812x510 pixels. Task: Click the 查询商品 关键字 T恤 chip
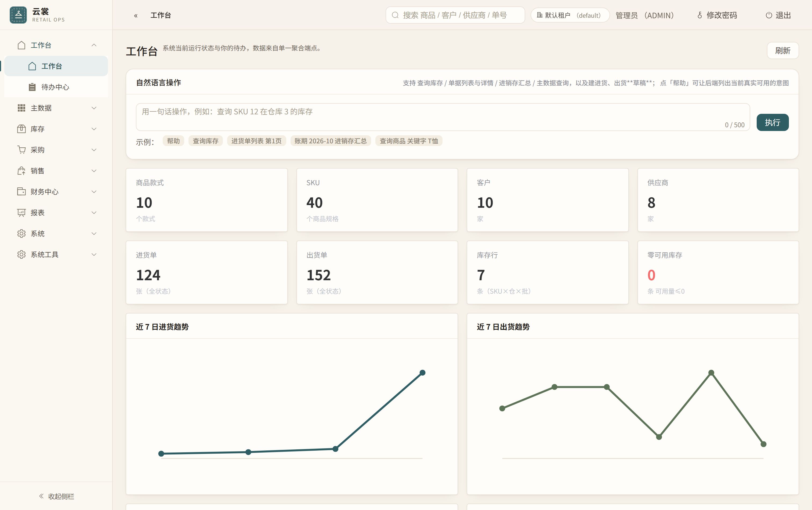409,141
